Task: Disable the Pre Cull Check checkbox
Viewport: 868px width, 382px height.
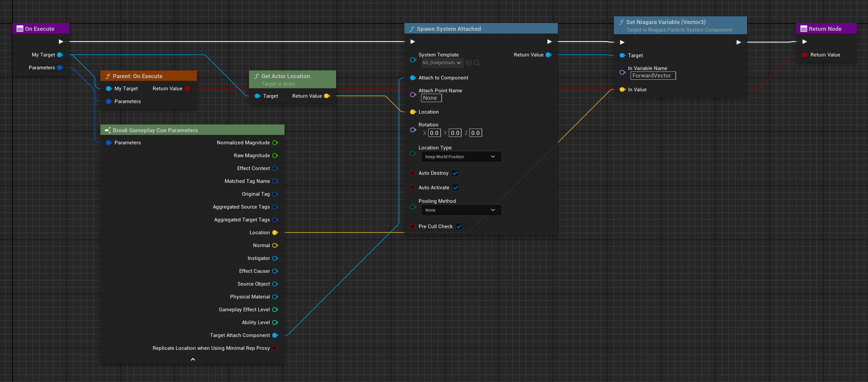Action: pos(459,226)
